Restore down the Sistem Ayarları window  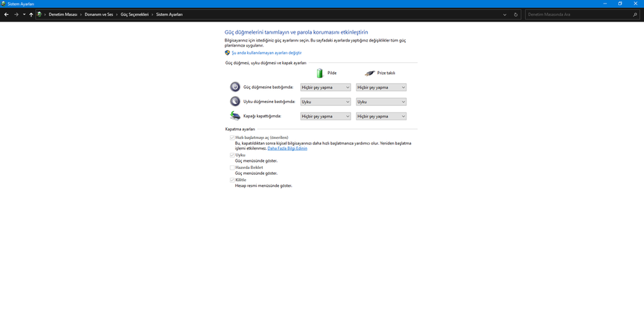pyautogui.click(x=620, y=4)
